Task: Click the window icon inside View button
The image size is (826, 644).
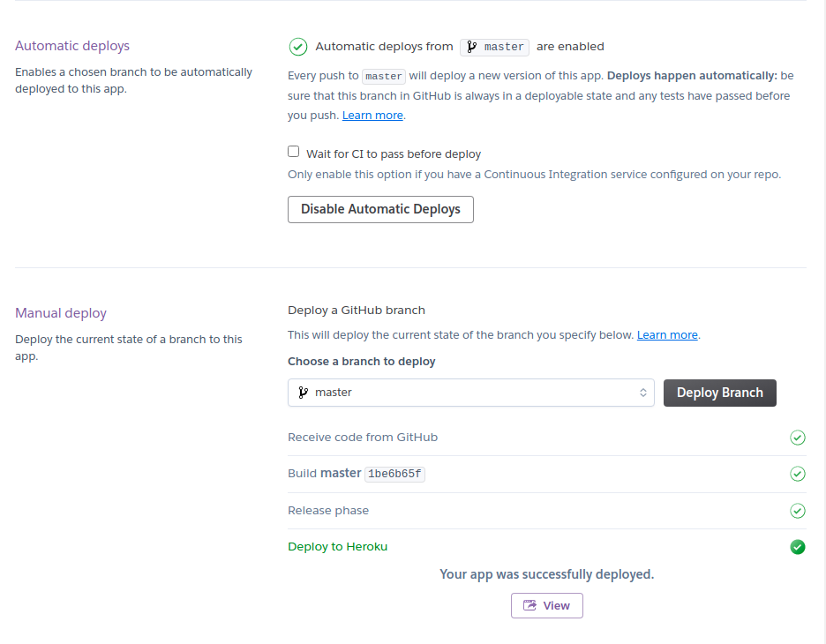Action: tap(529, 605)
